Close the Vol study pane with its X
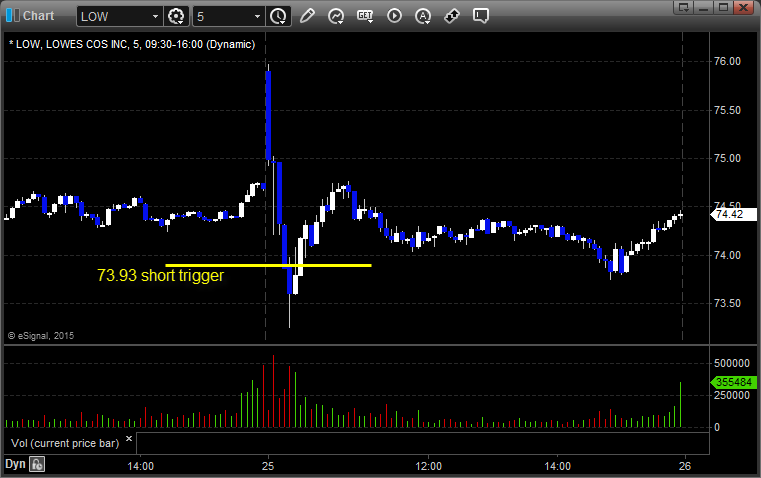The height and width of the screenshot is (478, 761). (x=129, y=439)
